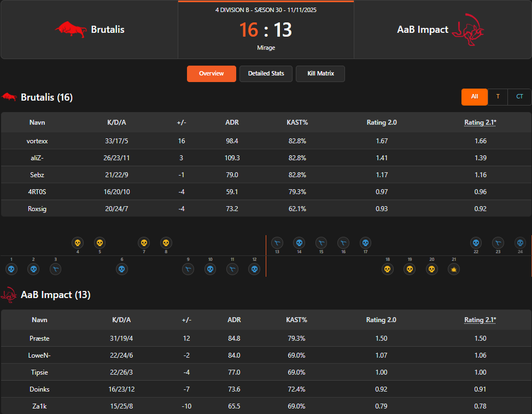532x414 pixels.
Task: Click player name Roxsig
Action: coord(37,209)
